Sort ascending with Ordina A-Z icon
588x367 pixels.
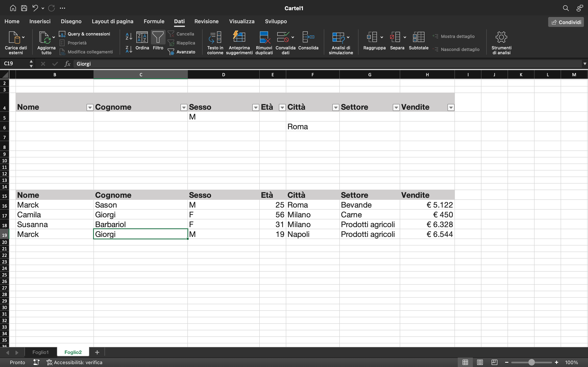click(129, 36)
